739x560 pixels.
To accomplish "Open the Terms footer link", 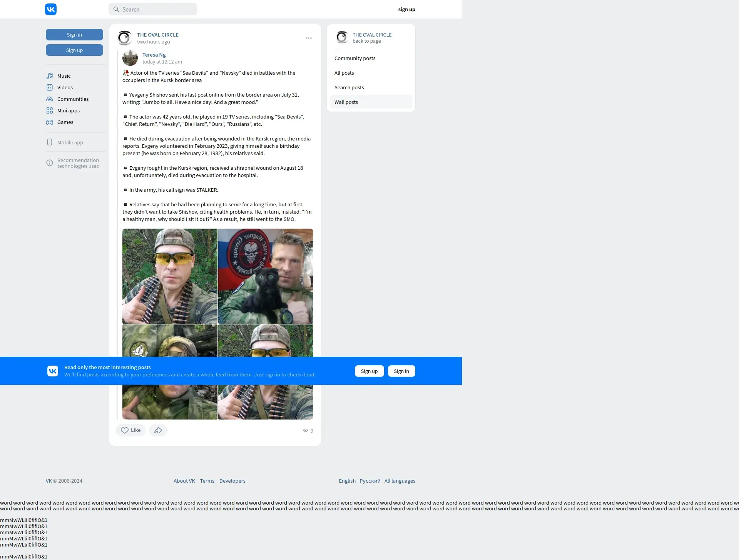I will (x=207, y=481).
